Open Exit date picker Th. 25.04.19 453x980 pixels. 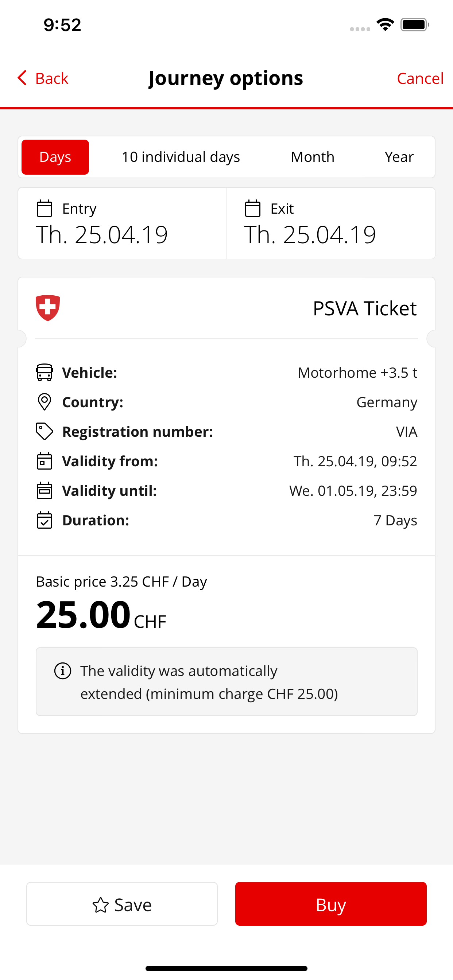click(330, 223)
